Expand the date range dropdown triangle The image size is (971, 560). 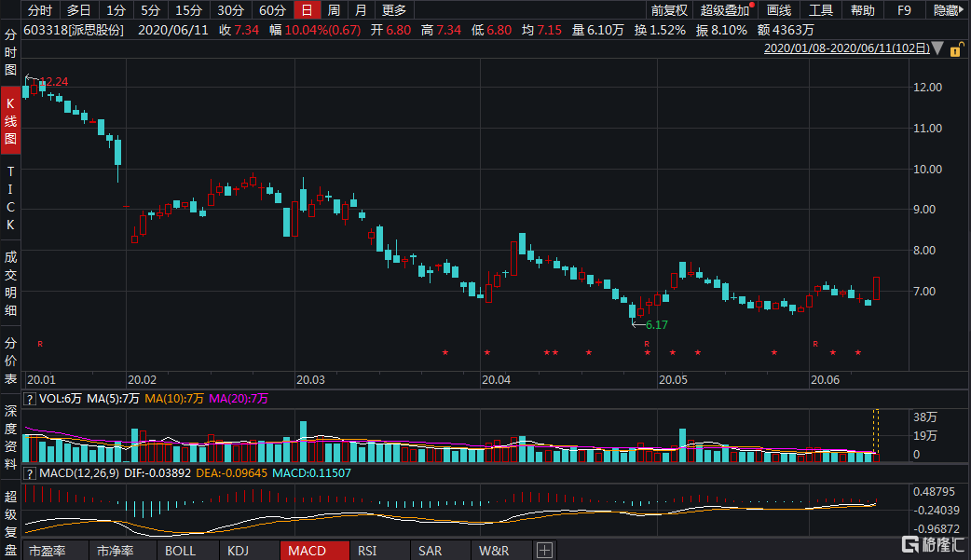pyautogui.click(x=937, y=48)
